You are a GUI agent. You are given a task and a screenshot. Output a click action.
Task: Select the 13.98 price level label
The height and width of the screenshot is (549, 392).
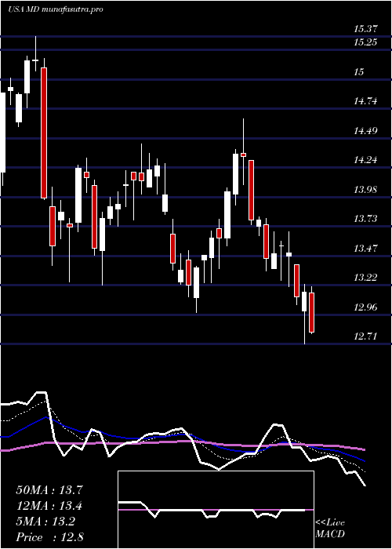tap(365, 190)
